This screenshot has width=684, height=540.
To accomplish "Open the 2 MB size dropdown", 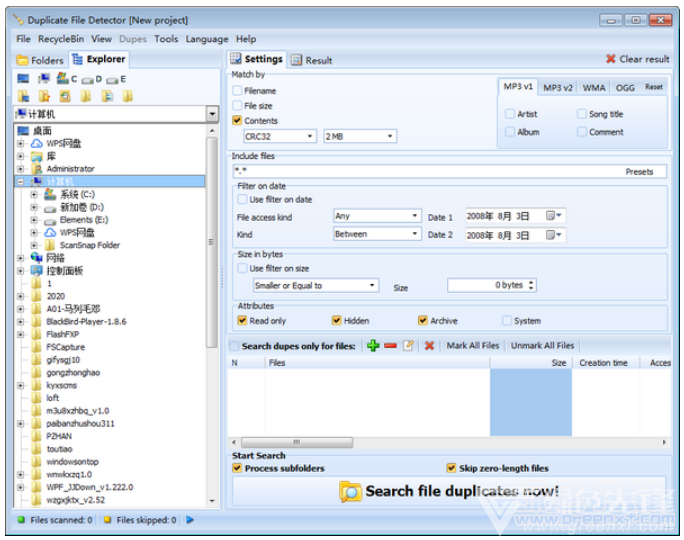I will (360, 136).
